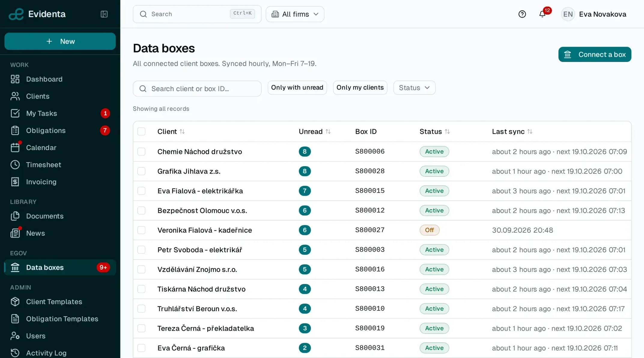Open Eva Novakova user menu
Screen dimensions: 644x358
point(594,14)
